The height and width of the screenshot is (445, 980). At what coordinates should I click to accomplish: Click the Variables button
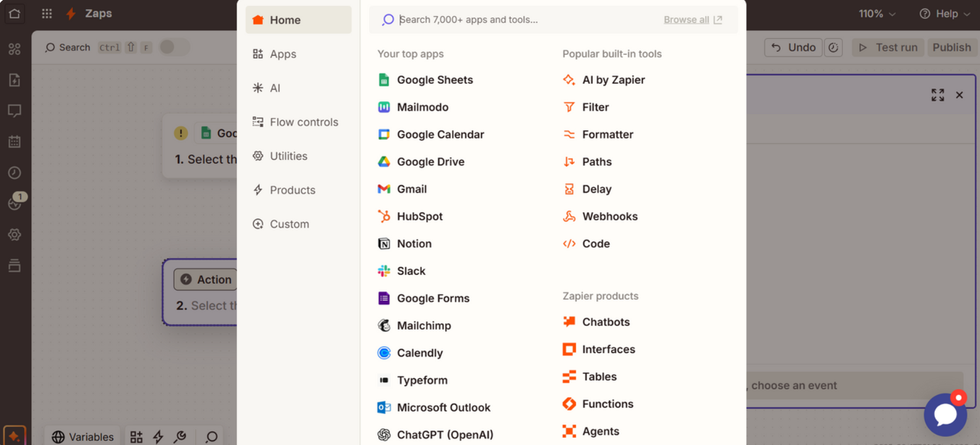pyautogui.click(x=83, y=437)
